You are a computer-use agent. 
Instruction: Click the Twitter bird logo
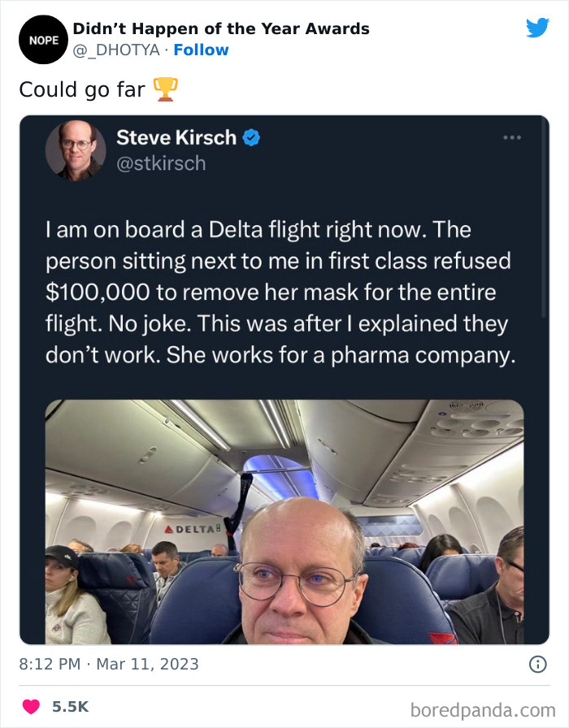click(537, 28)
